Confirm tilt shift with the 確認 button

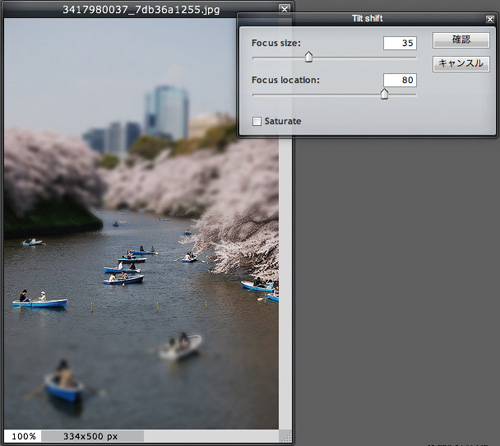pyautogui.click(x=461, y=40)
